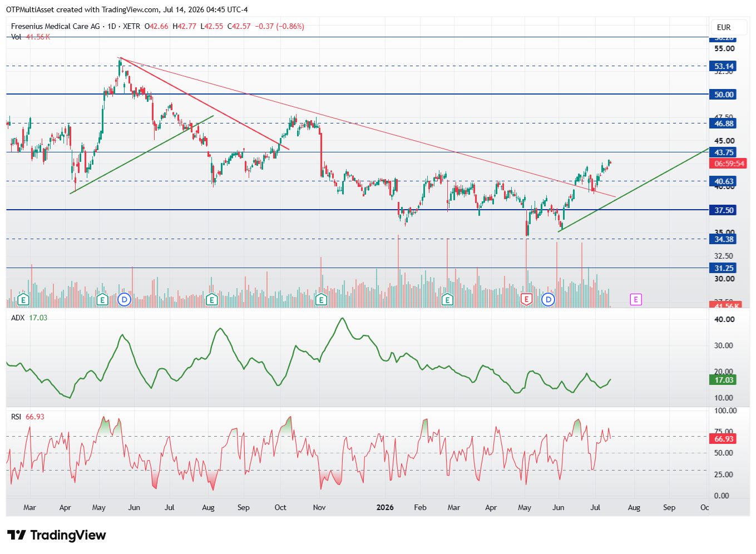Image resolution: width=756 pixels, height=554 pixels.
Task: Select the RSI indicator legend
Action: tap(16, 417)
